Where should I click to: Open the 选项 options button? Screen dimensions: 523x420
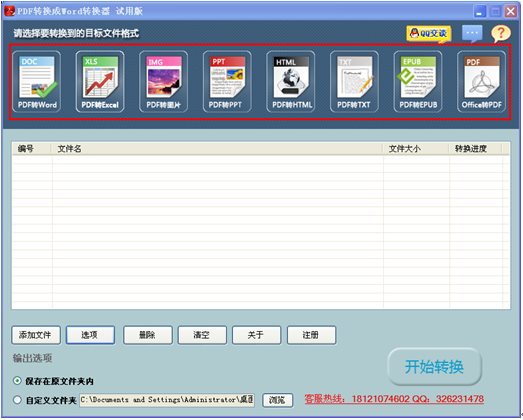90,335
